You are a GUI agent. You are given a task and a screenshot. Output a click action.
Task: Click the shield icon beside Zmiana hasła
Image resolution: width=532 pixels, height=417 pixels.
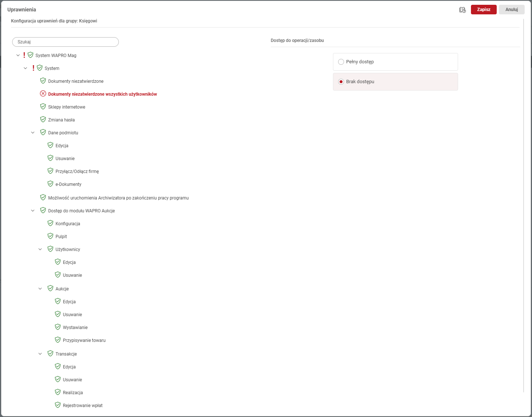(x=43, y=120)
